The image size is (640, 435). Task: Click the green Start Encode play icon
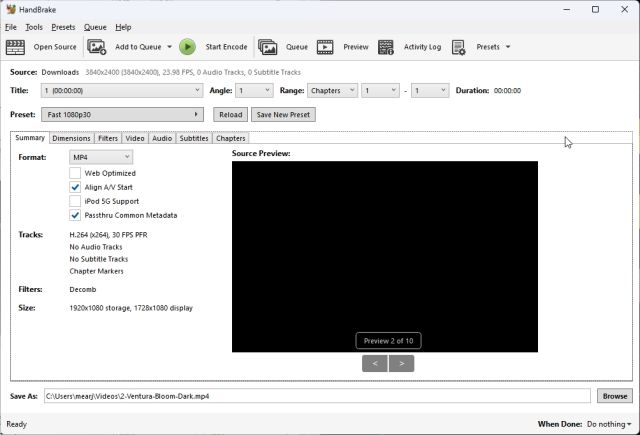[187, 47]
